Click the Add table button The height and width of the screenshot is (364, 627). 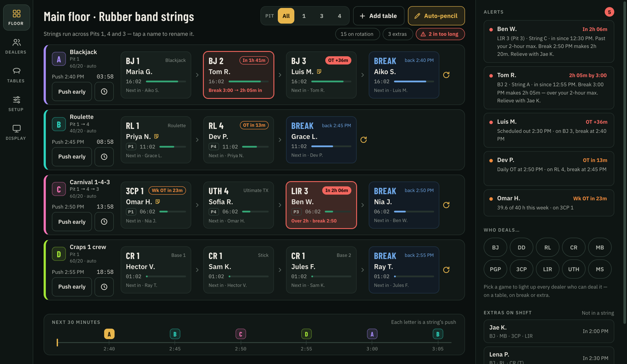pyautogui.click(x=378, y=16)
